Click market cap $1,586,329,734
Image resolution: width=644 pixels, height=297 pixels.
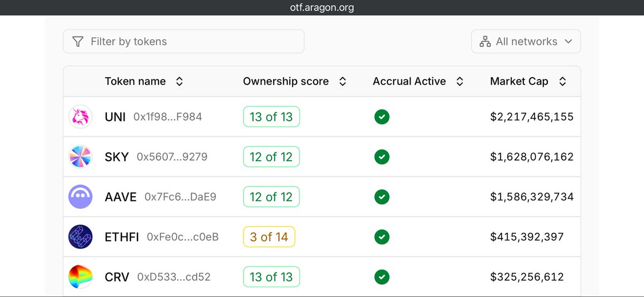[532, 197]
